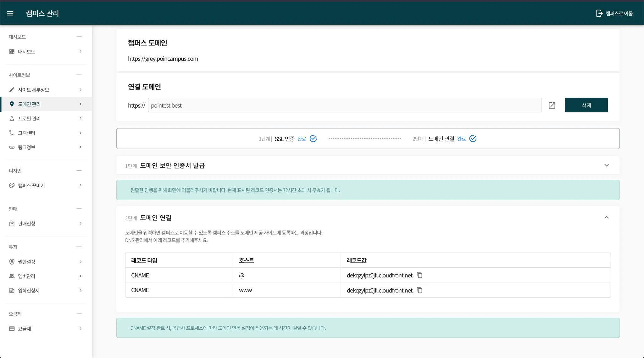
Task: Click the grey.poincampus.com campus domain URL
Action: click(x=163, y=59)
